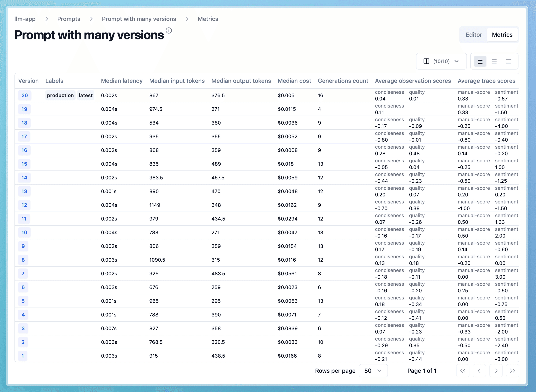Click the production label badge
536x392 pixels.
coord(60,95)
